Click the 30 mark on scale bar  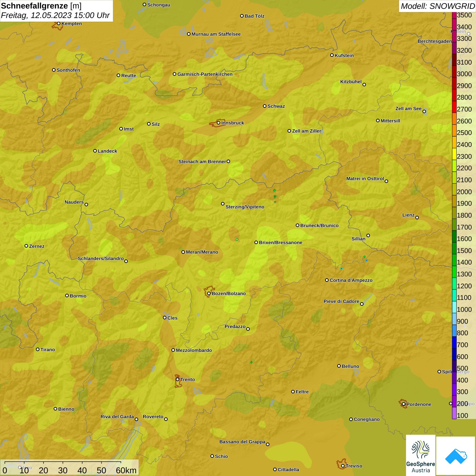pos(63,470)
